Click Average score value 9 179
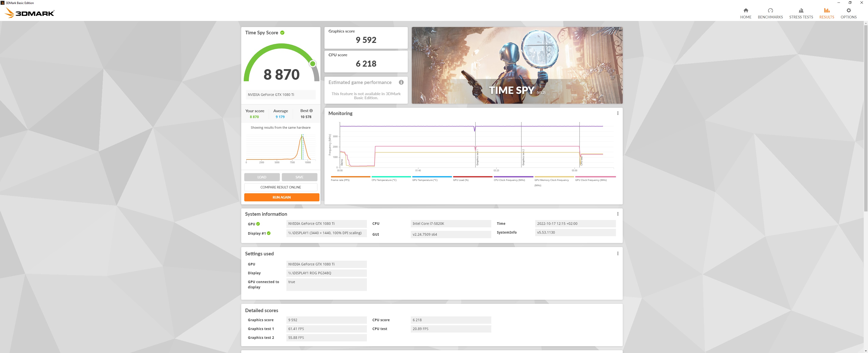Image resolution: width=868 pixels, height=353 pixels. tap(280, 117)
